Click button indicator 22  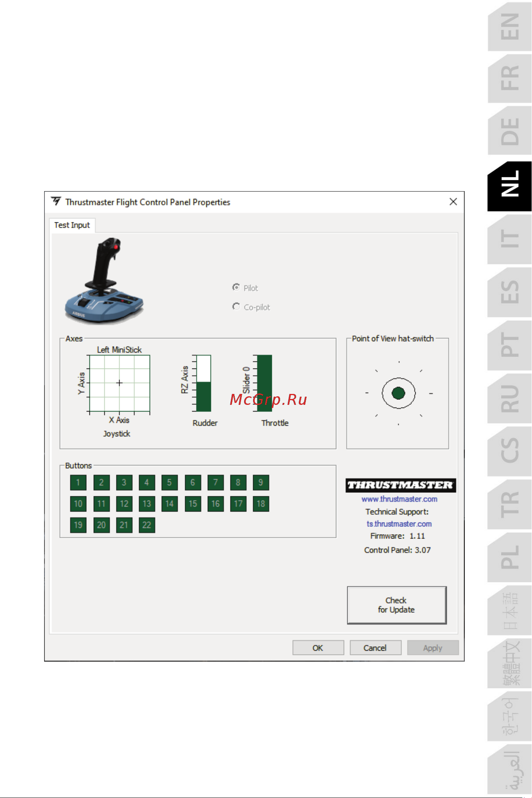(146, 525)
